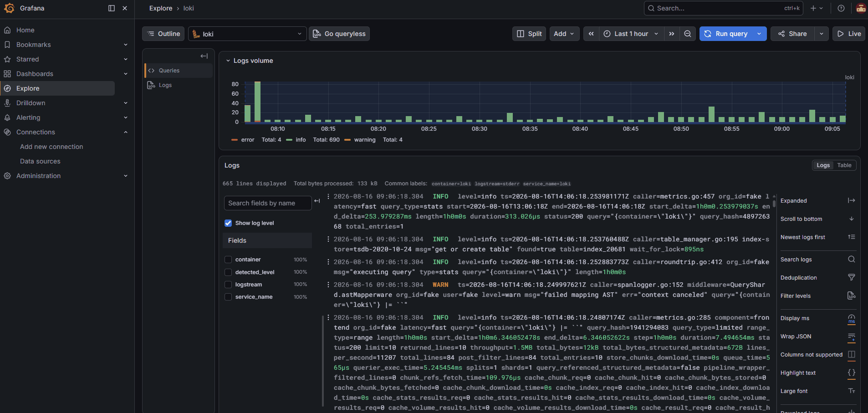Open the Help question mark icon
This screenshot has width=868, height=413.
click(841, 8)
